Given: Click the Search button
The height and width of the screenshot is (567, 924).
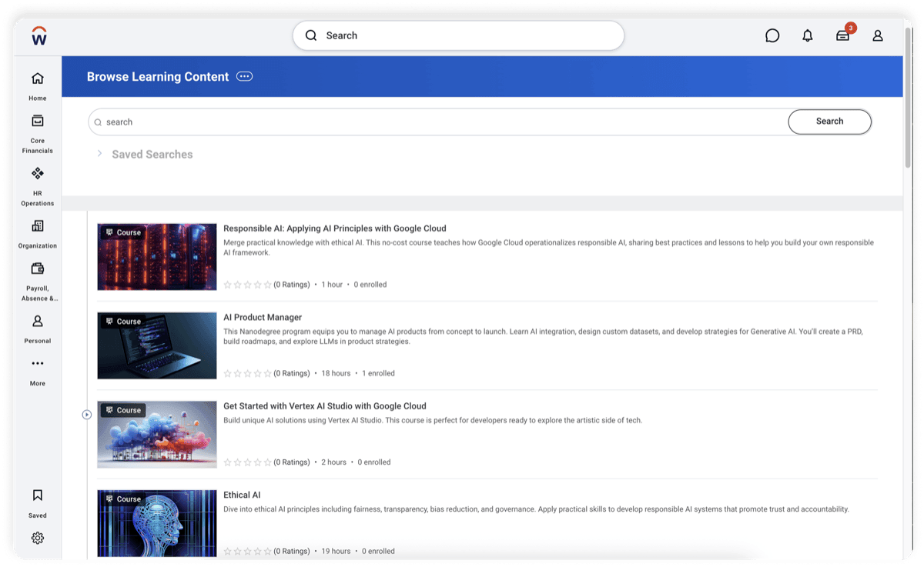Looking at the screenshot, I should pos(830,122).
